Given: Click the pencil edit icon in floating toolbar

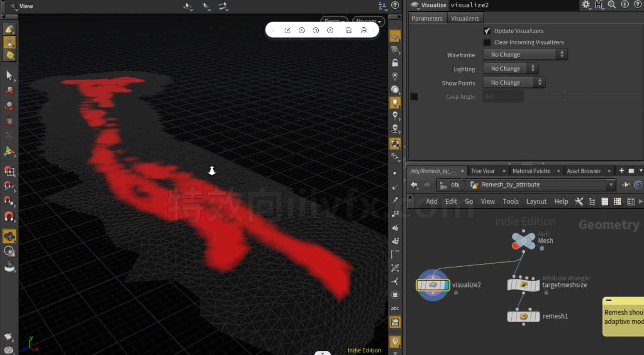Looking at the screenshot, I should click(x=287, y=30).
